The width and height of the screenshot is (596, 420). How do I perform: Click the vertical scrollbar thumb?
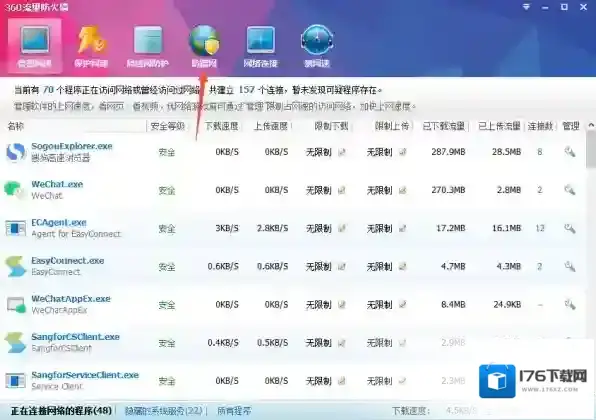[x=591, y=150]
